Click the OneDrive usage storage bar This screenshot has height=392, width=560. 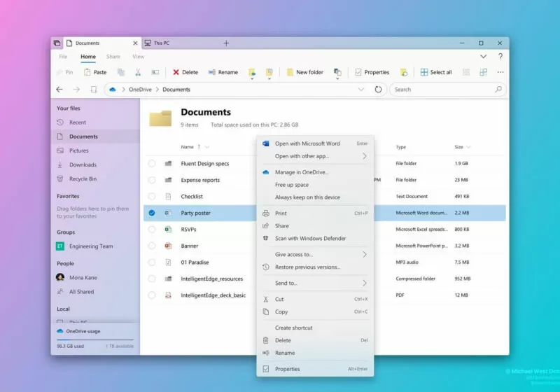94,339
